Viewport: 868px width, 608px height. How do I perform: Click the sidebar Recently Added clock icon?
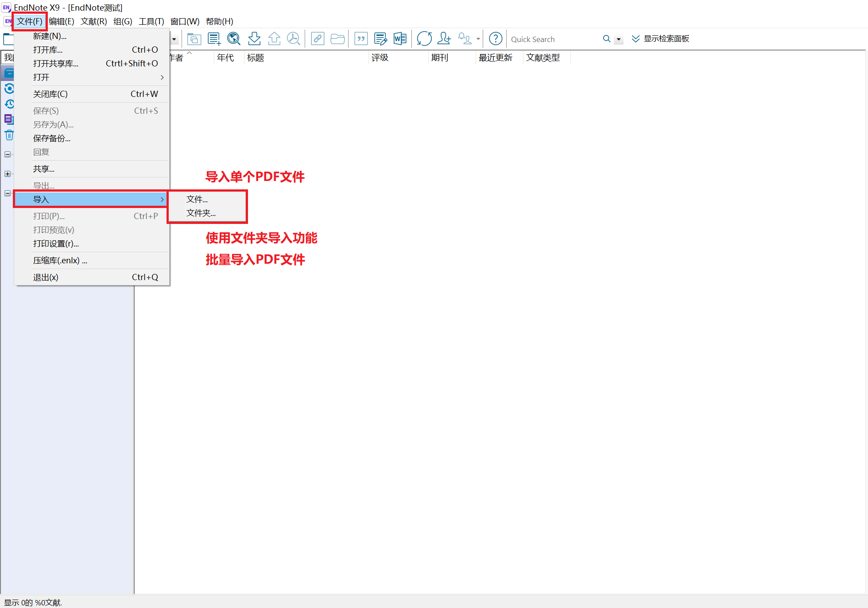tap(9, 104)
